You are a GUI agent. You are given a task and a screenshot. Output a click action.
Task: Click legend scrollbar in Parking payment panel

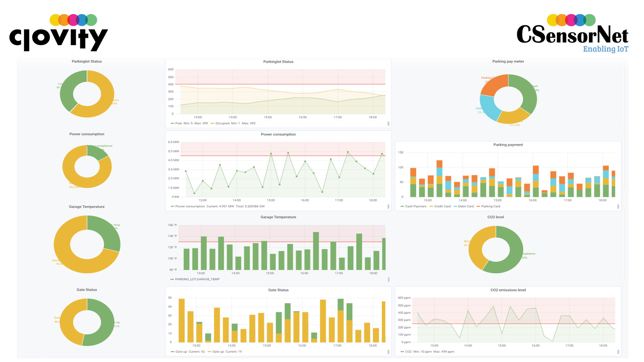[x=618, y=206]
